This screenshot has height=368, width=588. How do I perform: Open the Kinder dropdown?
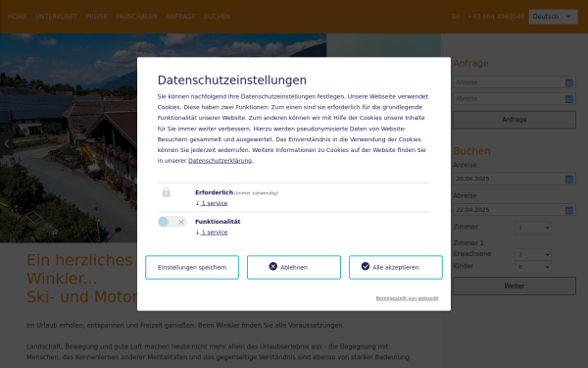coord(532,267)
